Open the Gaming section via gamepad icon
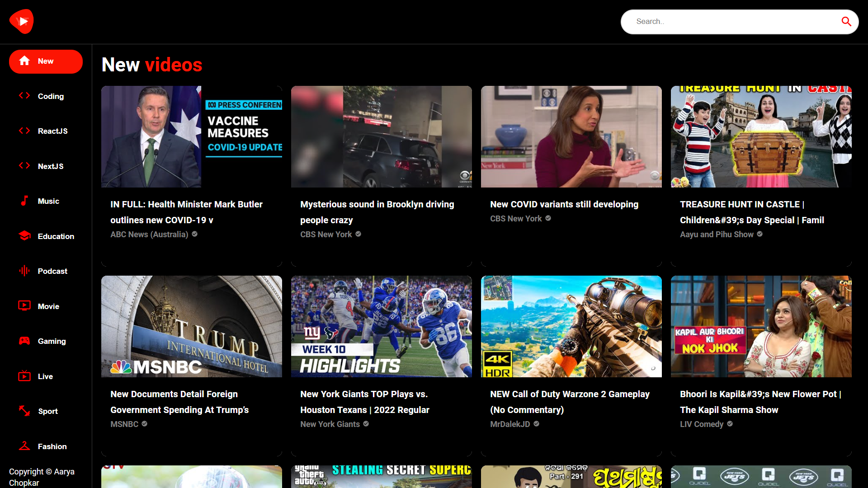Viewport: 868px width, 488px height. [x=24, y=341]
